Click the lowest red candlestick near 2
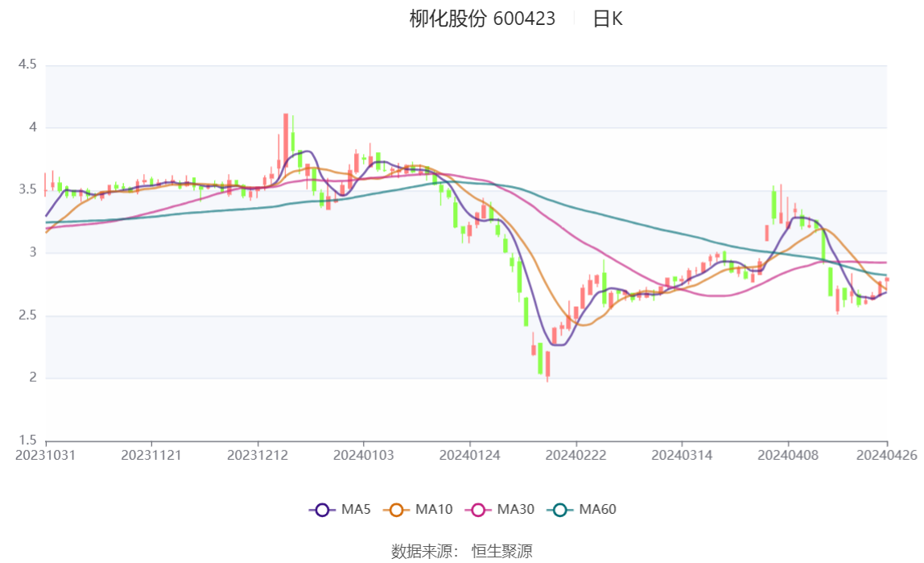 click(547, 366)
